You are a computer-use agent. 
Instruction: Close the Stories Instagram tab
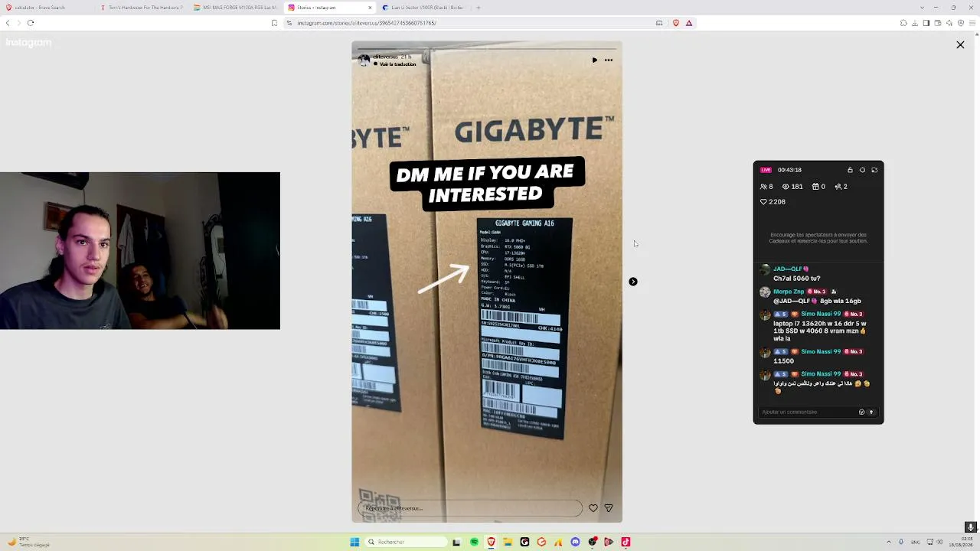point(371,8)
